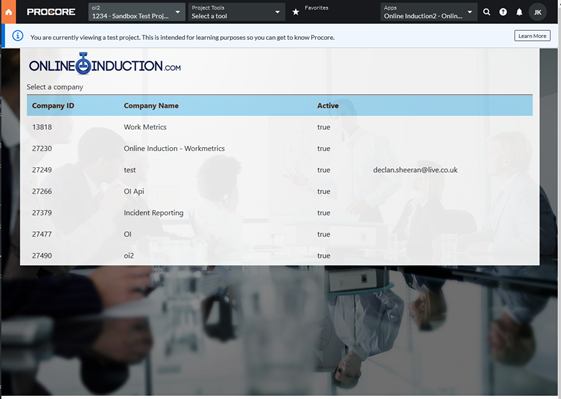
Task: Click the Company Name column header
Action: pos(151,106)
